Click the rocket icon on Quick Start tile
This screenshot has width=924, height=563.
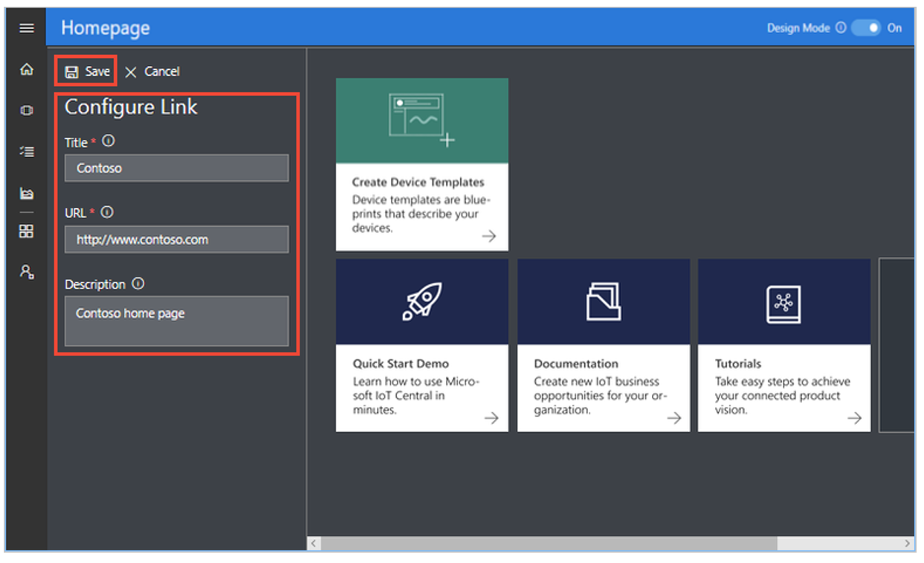click(422, 301)
